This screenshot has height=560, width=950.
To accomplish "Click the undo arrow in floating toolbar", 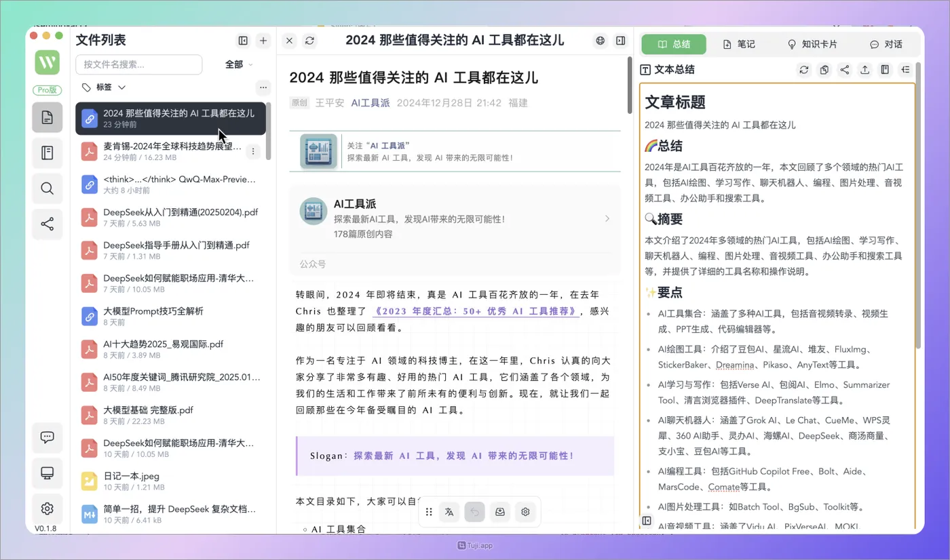I will pos(474,513).
